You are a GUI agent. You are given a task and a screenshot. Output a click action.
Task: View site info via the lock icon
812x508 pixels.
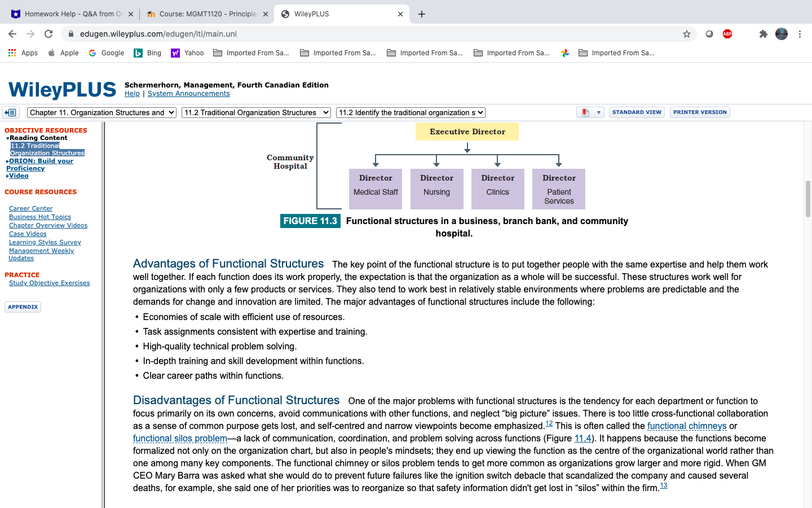tap(71, 34)
